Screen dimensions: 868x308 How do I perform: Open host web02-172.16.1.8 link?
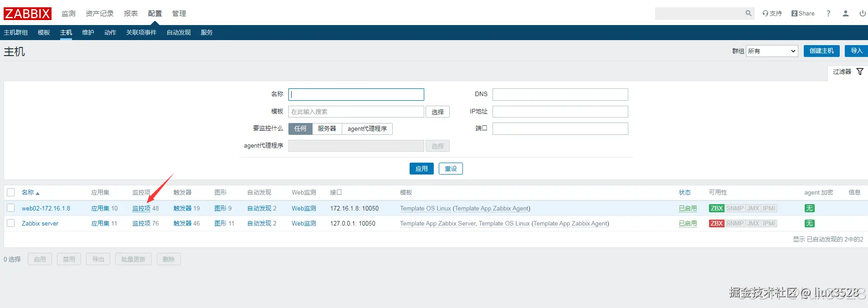click(x=46, y=208)
